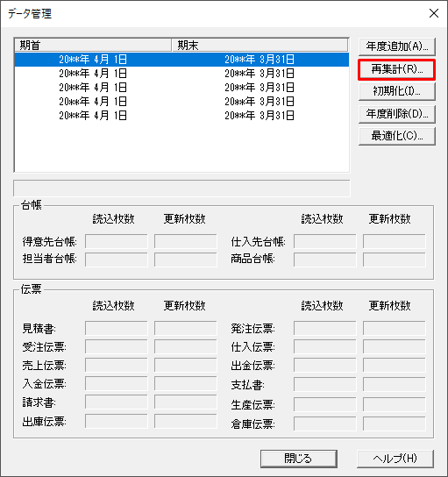Close dialog with 閉じる button
Screen dimensions: 448x477
pyautogui.click(x=299, y=459)
